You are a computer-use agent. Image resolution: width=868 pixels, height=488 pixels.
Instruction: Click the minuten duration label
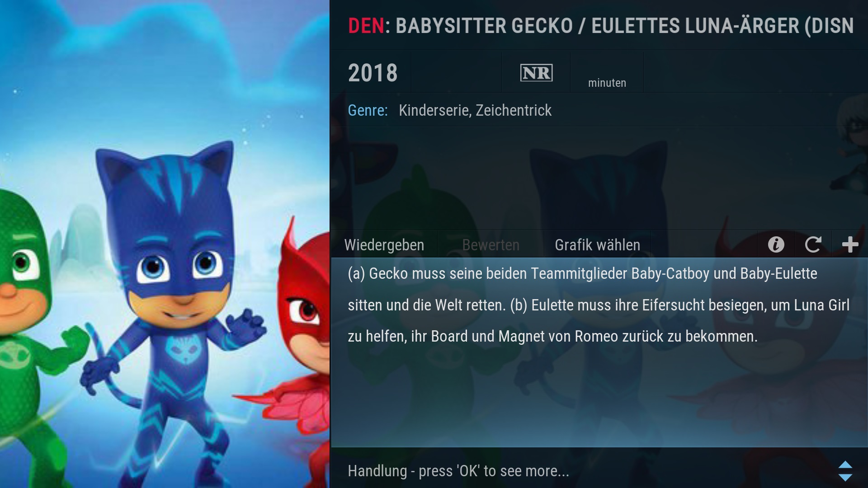click(607, 83)
